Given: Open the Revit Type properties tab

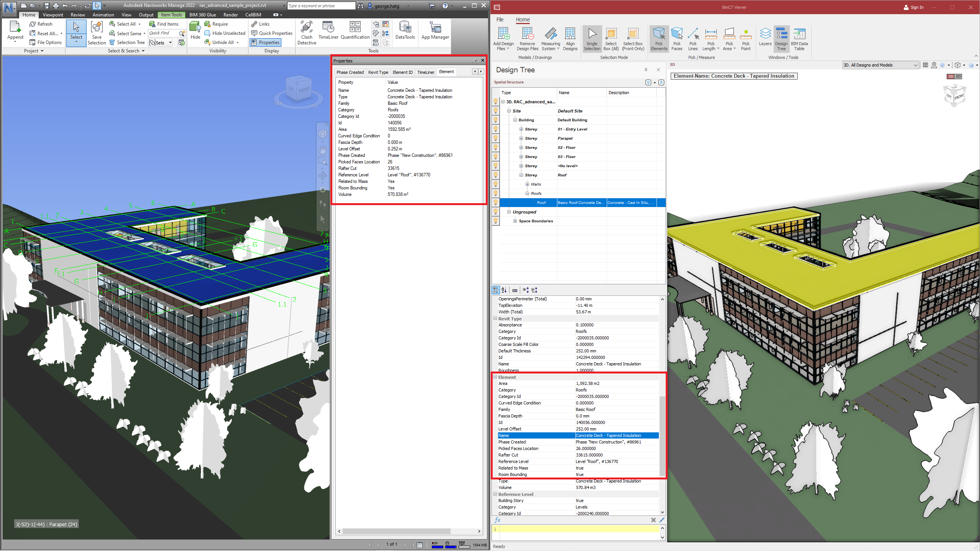Looking at the screenshot, I should point(378,72).
